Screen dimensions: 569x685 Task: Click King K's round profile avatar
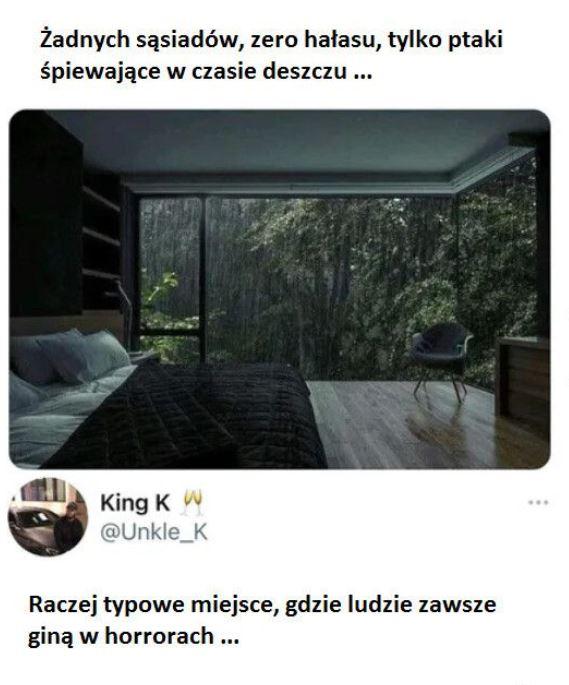(x=48, y=516)
